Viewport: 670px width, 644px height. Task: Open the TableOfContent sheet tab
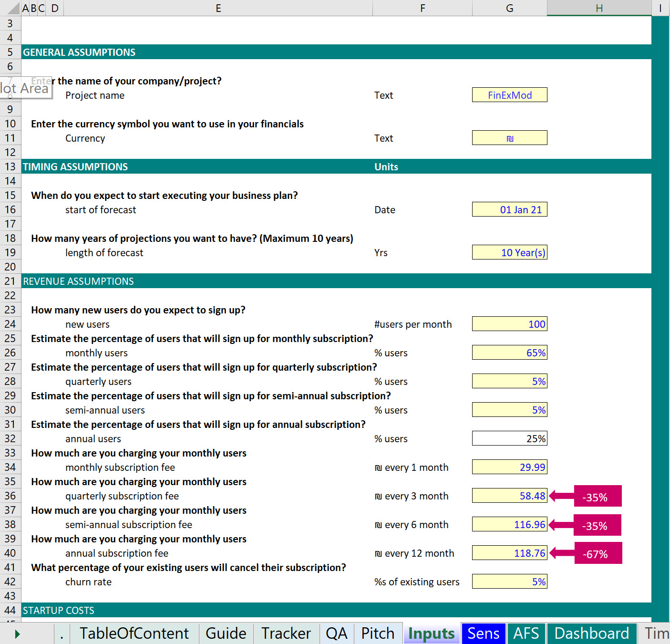click(134, 633)
